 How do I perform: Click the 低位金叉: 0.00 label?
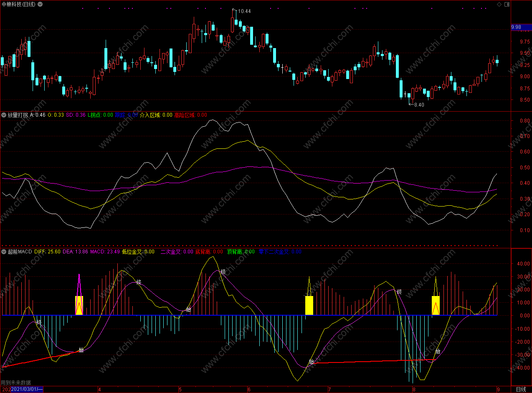point(138,252)
